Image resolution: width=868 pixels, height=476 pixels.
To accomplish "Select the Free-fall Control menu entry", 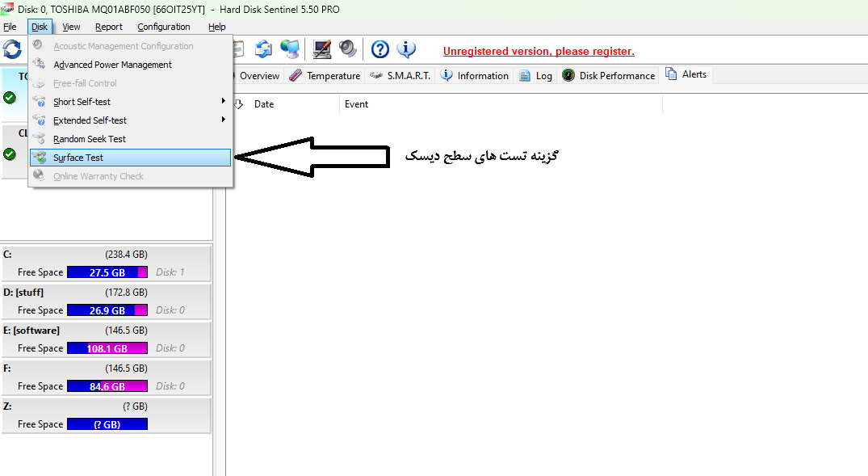I will coord(131,83).
